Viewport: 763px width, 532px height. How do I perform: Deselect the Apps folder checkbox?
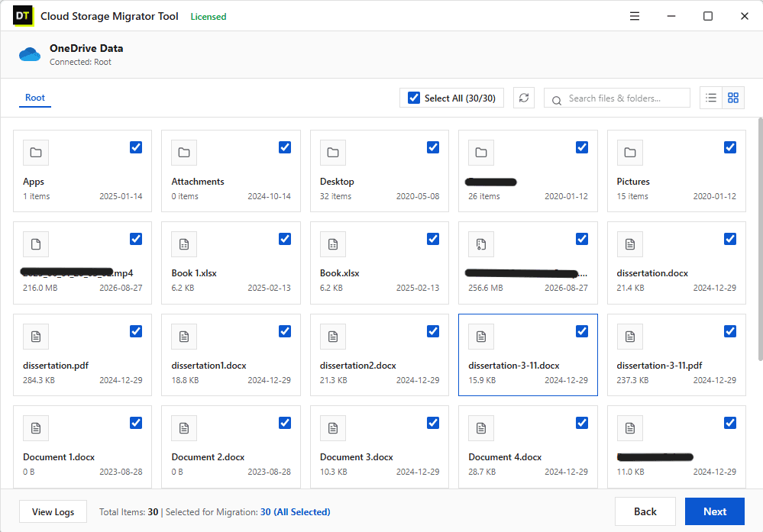136,147
